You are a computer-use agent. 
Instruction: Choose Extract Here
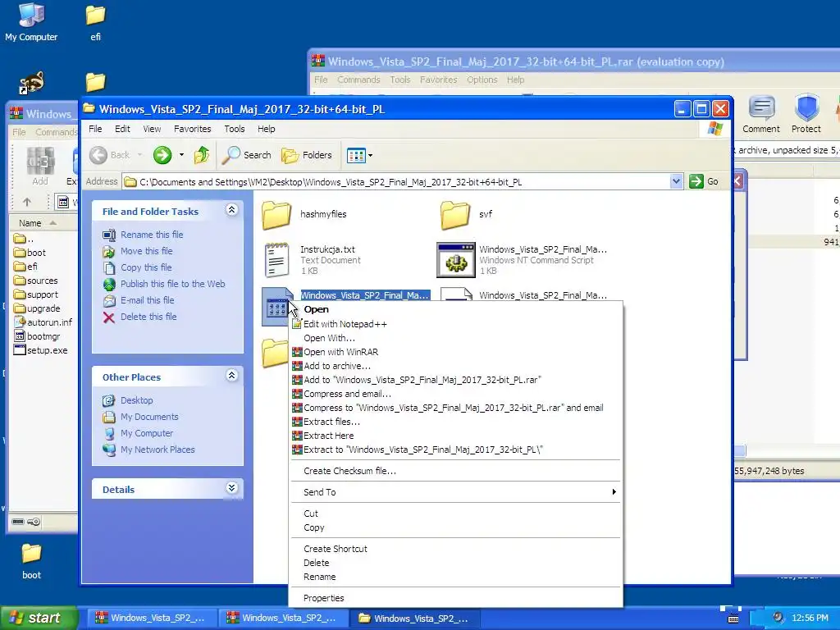[x=328, y=436]
